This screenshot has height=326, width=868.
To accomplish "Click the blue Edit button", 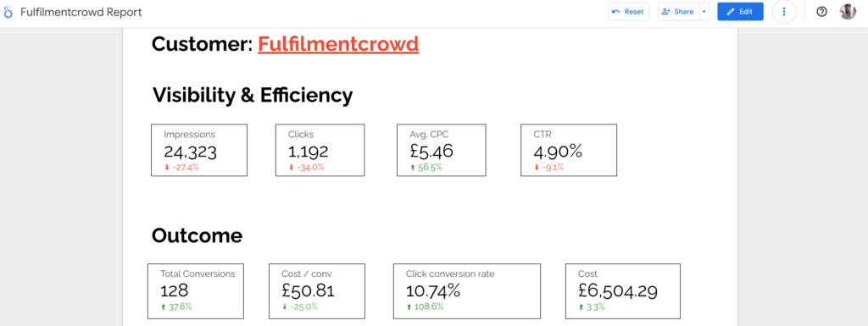I will [740, 12].
